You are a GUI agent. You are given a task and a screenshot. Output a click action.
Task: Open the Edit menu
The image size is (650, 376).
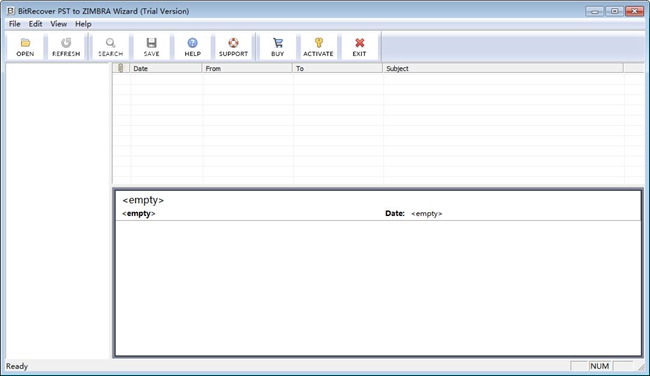pyautogui.click(x=35, y=24)
